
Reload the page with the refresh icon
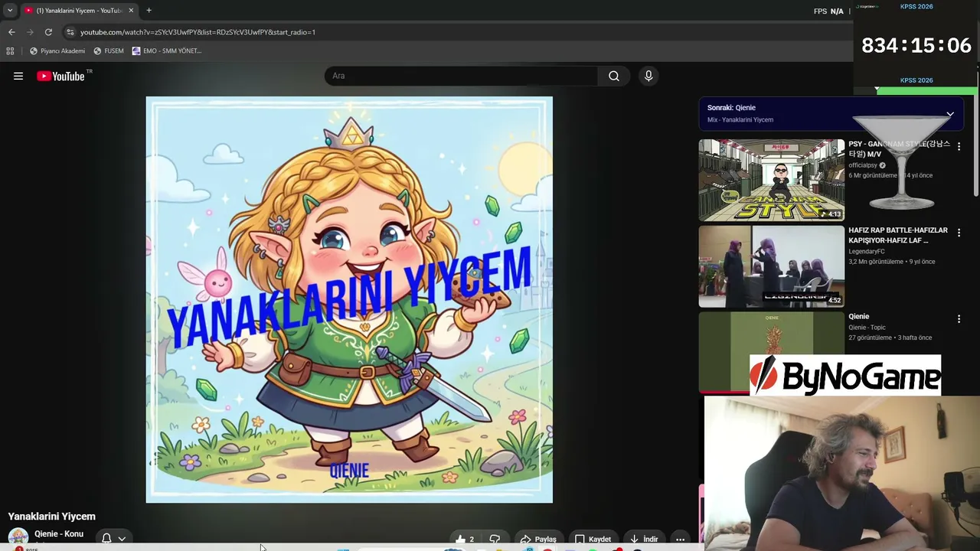[x=48, y=32]
